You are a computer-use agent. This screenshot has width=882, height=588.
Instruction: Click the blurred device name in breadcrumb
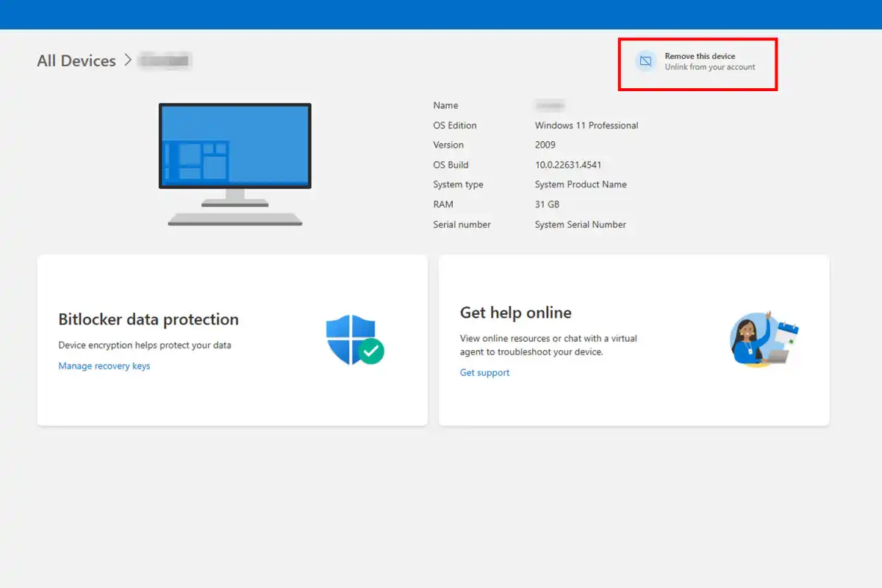coord(165,60)
